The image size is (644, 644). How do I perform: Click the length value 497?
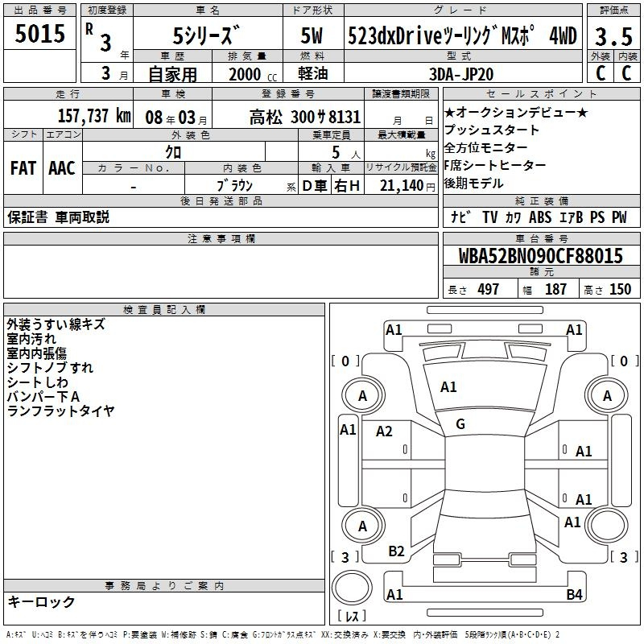click(489, 289)
